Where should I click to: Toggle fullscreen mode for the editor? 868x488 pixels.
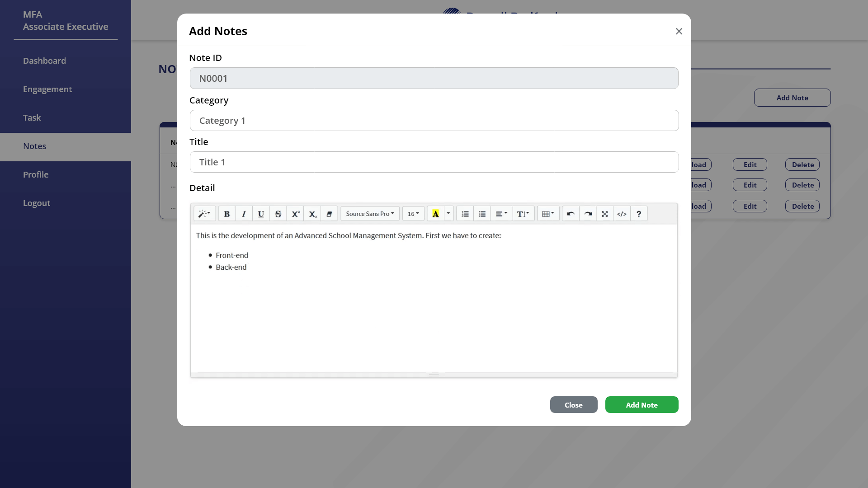(605, 213)
